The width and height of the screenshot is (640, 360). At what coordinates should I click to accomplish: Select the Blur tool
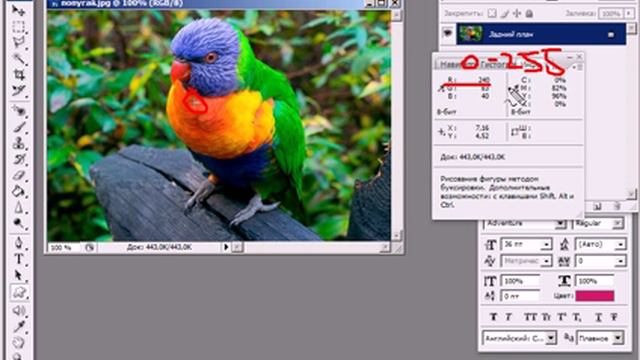18,207
